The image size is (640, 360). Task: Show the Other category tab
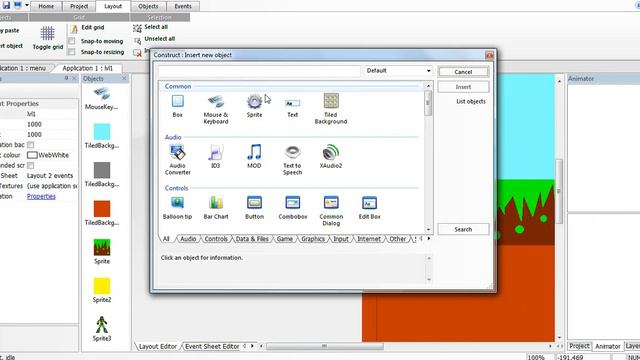point(398,239)
